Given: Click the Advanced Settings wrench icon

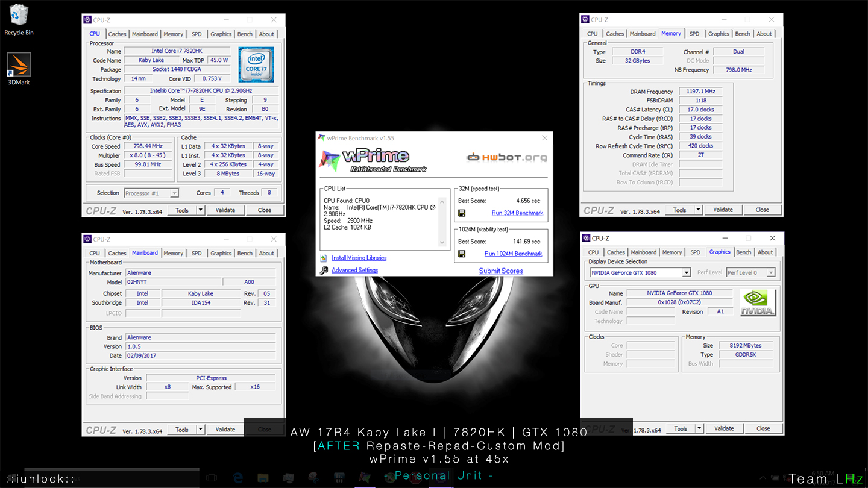Looking at the screenshot, I should tap(324, 271).
